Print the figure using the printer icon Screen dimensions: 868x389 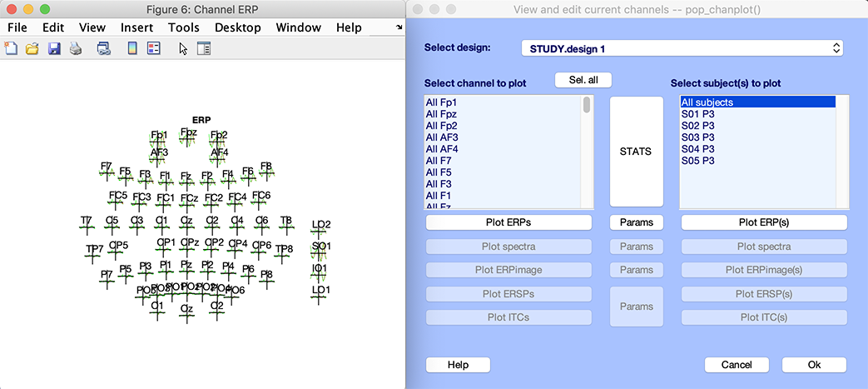76,48
